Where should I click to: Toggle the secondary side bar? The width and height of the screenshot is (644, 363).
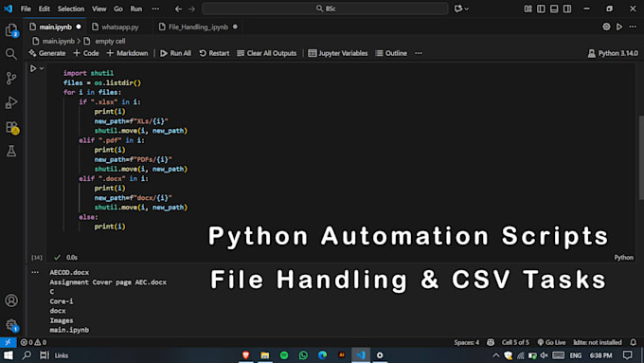point(567,9)
